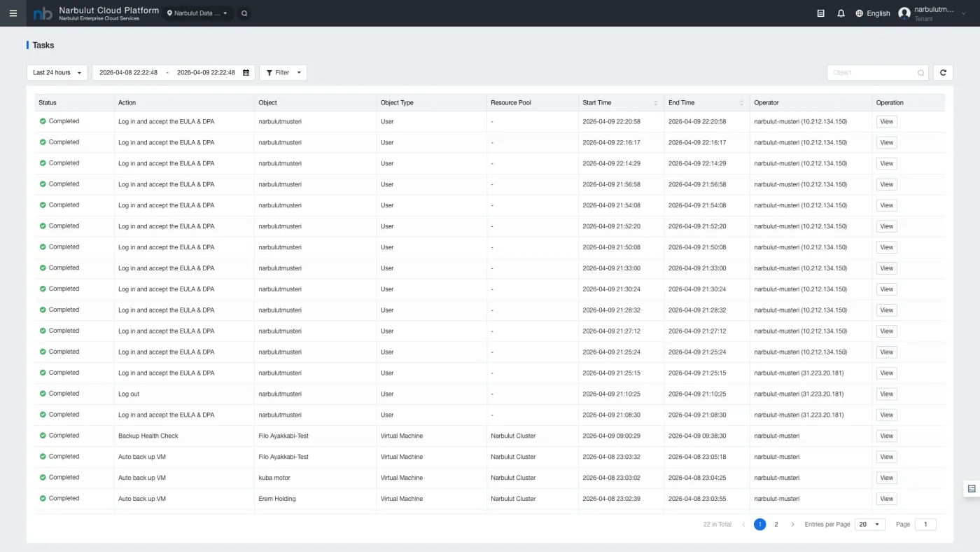
Task: Open the Last 24 hours dropdown
Action: pos(57,73)
